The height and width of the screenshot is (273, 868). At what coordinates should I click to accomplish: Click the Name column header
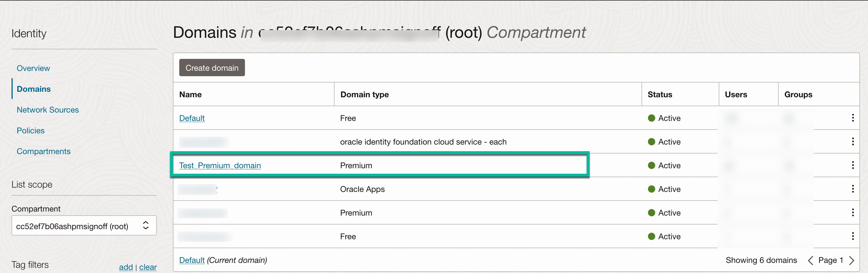pos(190,94)
